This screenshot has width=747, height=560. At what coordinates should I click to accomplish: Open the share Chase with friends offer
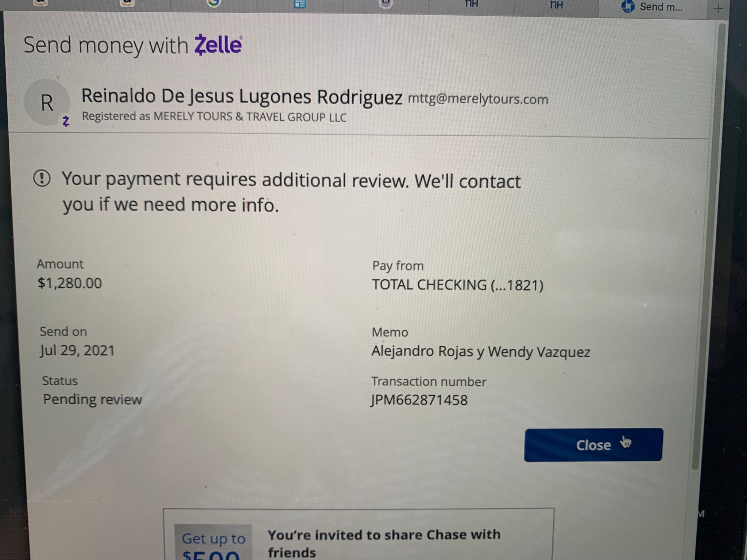pyautogui.click(x=384, y=543)
